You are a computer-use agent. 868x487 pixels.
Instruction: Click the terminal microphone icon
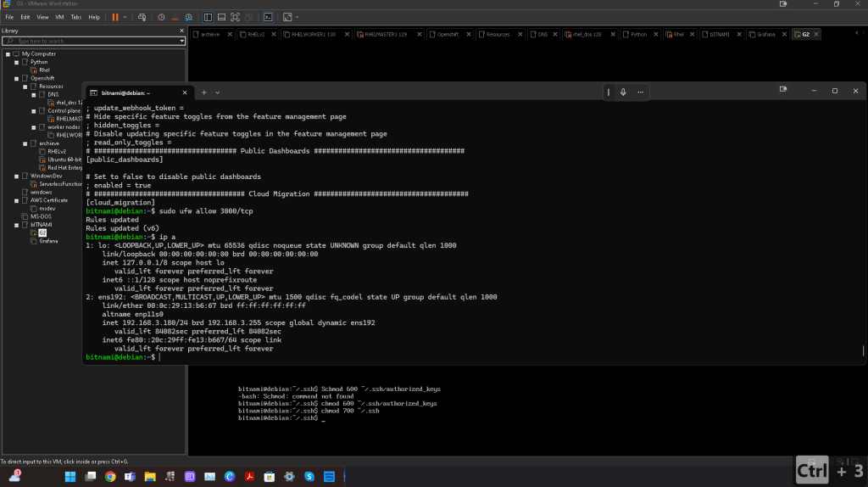click(623, 92)
